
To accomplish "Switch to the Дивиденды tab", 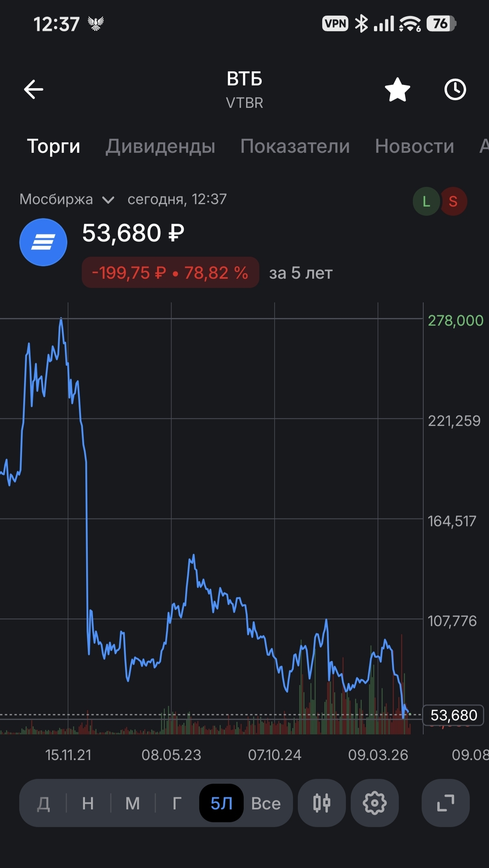I will (x=160, y=146).
